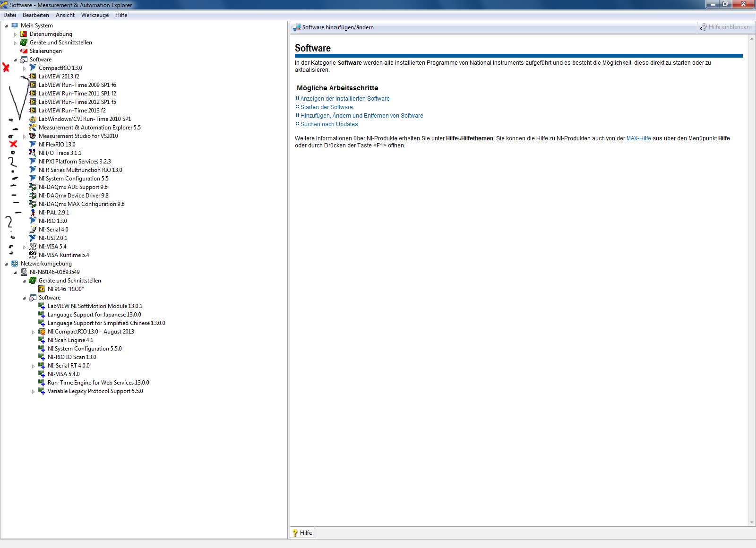Expand the NI-VISA 5.4 node
756x548 pixels.
point(24,247)
